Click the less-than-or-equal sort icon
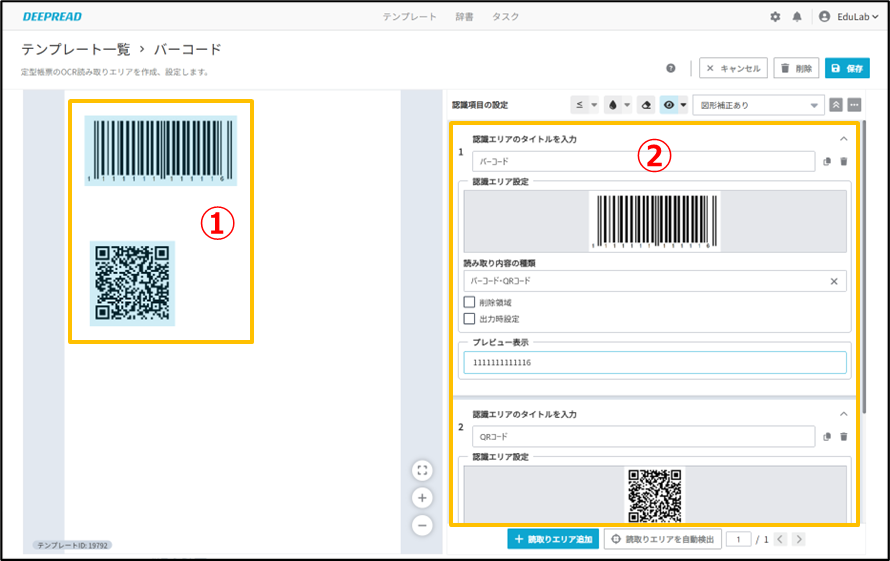890x561 pixels. coord(580,105)
